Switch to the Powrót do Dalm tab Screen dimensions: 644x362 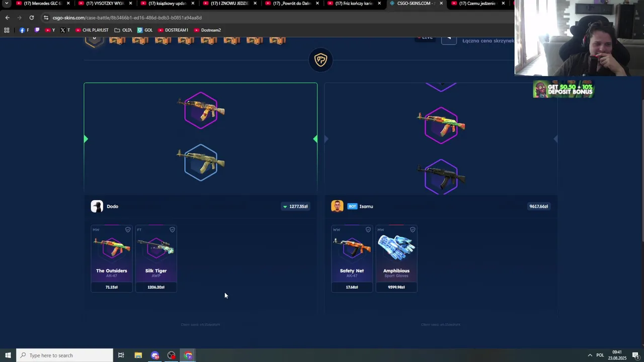(292, 4)
